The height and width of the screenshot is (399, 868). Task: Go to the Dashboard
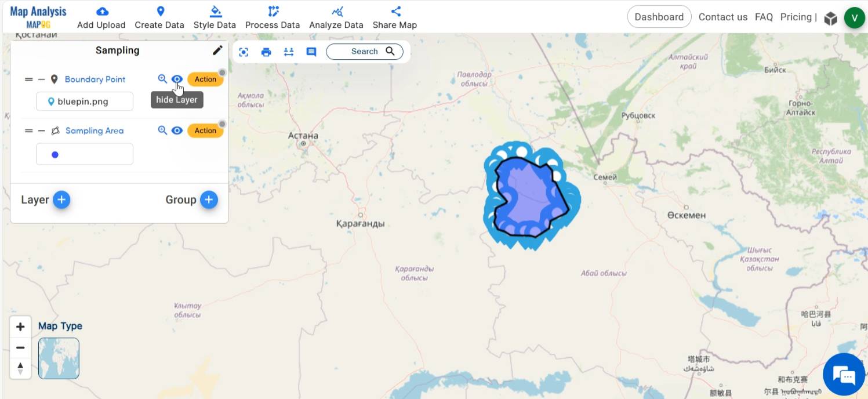[x=659, y=17]
